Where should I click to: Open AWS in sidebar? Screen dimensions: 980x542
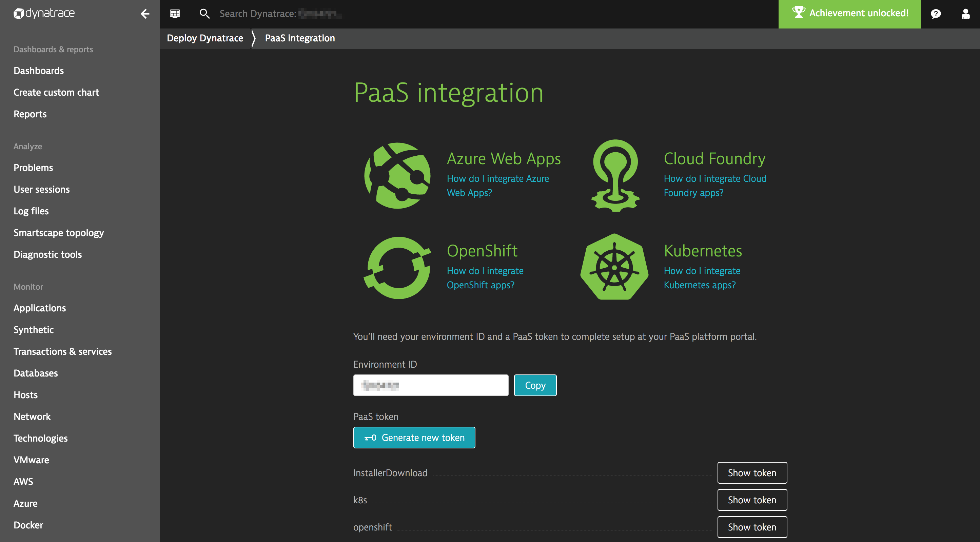click(23, 482)
